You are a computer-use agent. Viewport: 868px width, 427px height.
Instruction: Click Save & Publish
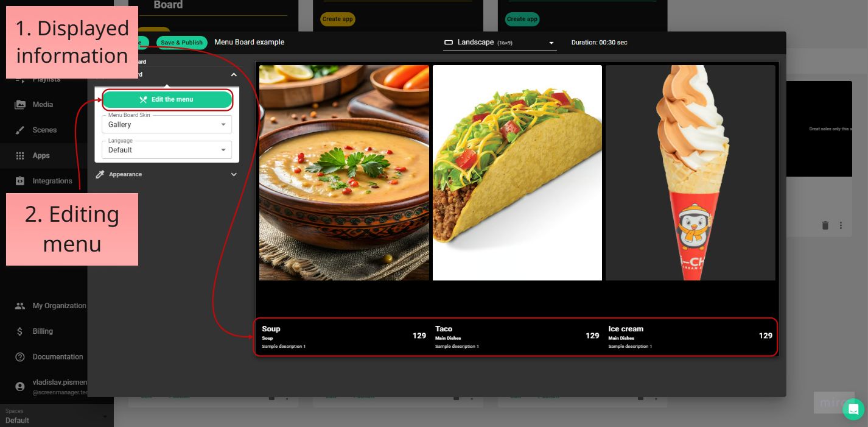(181, 42)
